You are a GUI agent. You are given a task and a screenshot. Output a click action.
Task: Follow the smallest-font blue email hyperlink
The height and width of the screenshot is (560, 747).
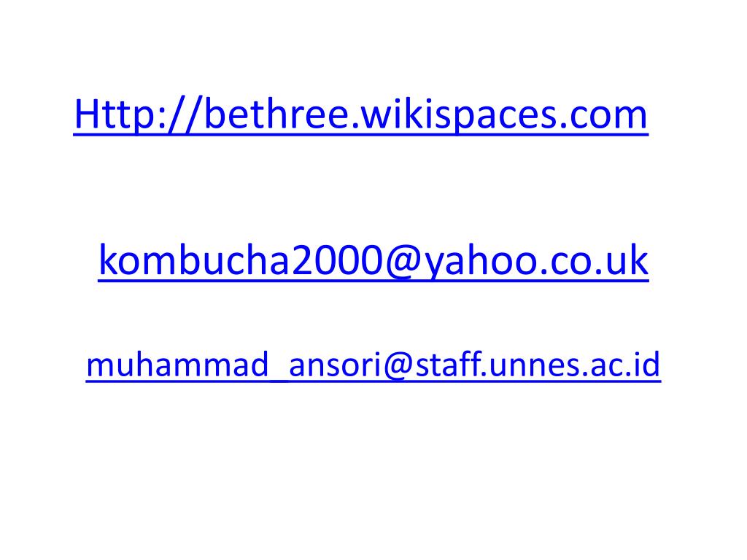tap(373, 366)
